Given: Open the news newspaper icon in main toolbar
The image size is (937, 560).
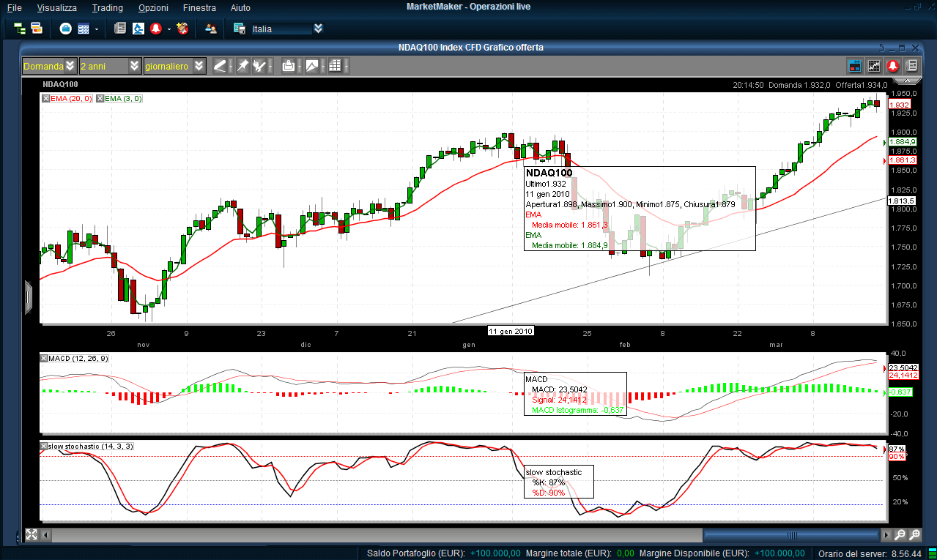Looking at the screenshot, I should 120,29.
